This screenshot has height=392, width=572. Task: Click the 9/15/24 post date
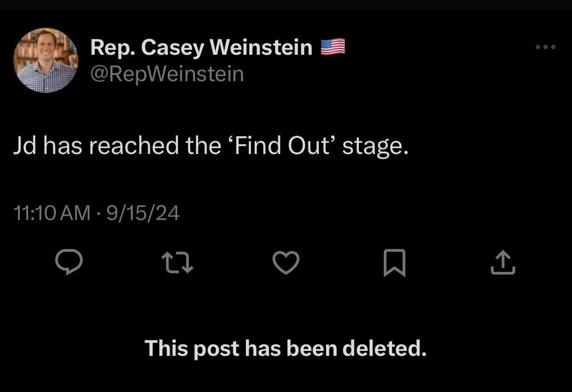point(143,213)
